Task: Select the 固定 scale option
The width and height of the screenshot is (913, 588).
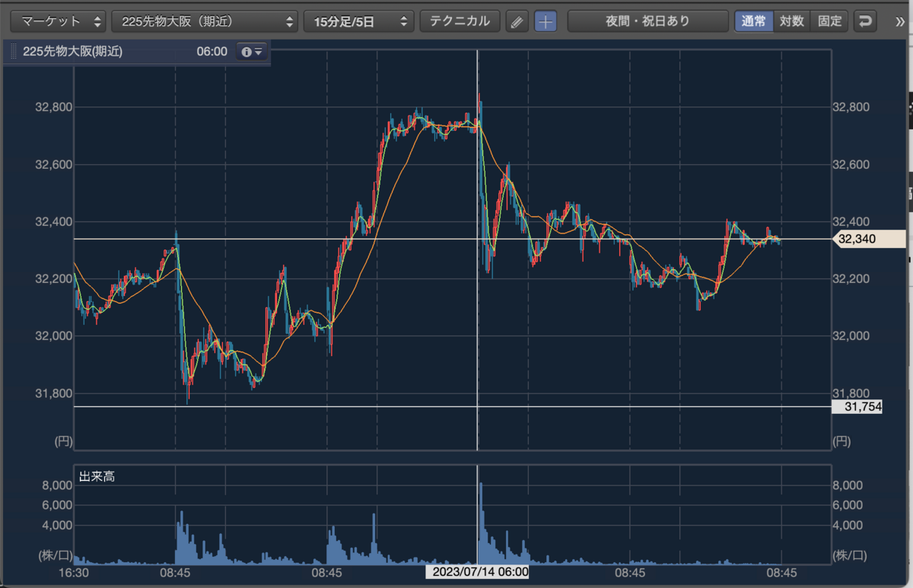Action: coord(830,21)
